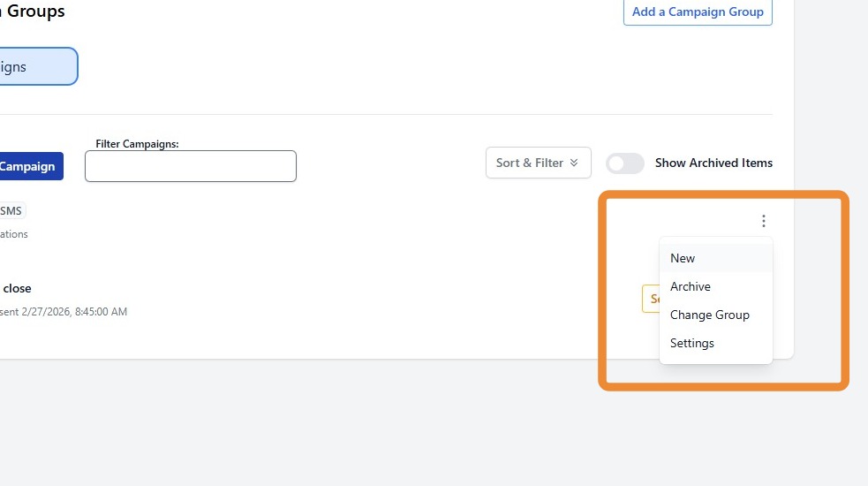868x486 pixels.
Task: Select Change Group menu entry
Action: pos(710,315)
